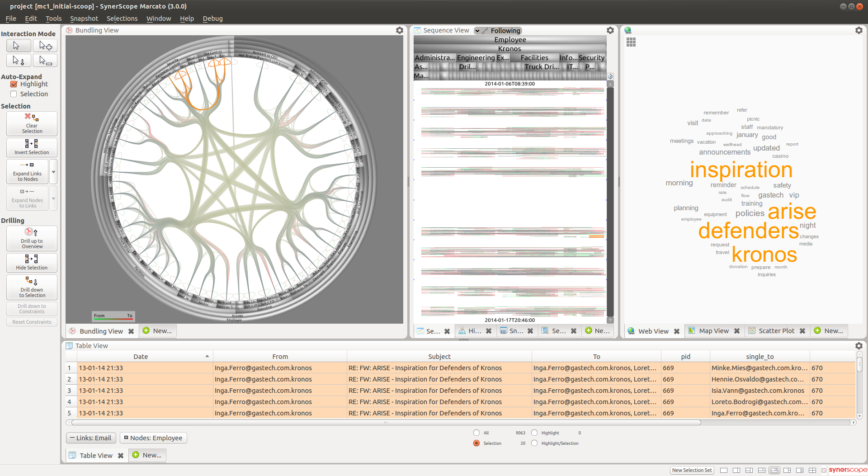868x476 pixels.
Task: Choose four-quadrant grid layout icon
Action: [x=812, y=471]
